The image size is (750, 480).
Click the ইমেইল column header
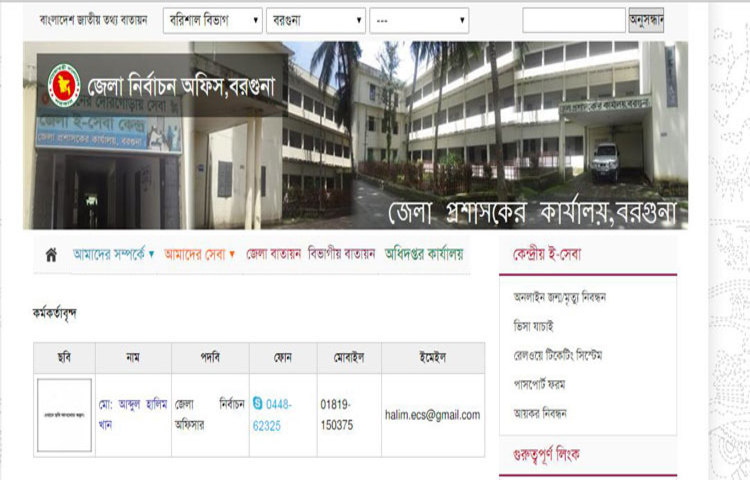[x=433, y=358]
